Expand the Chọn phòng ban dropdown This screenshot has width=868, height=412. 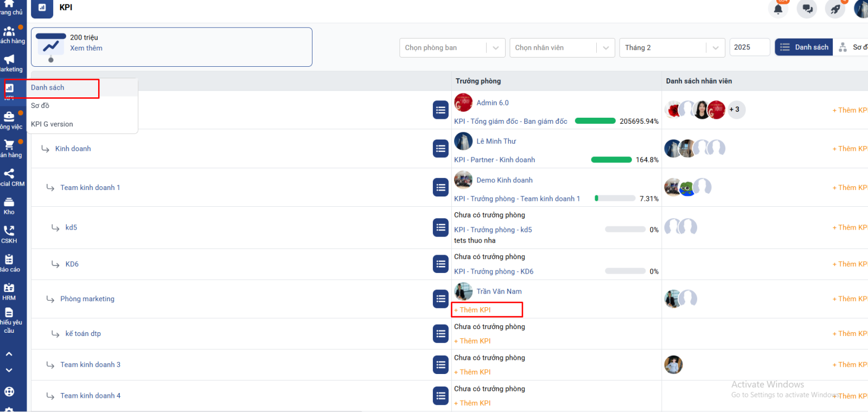(x=452, y=48)
